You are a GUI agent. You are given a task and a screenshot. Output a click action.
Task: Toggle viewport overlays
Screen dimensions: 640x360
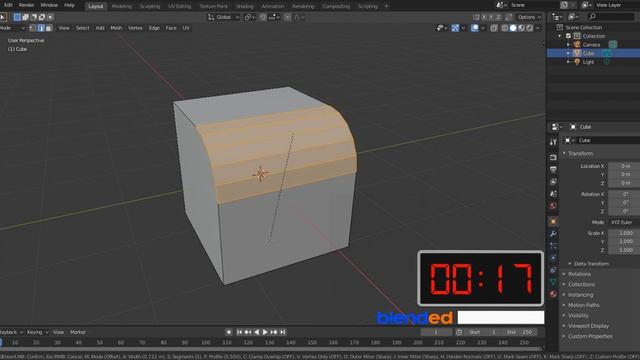475,28
